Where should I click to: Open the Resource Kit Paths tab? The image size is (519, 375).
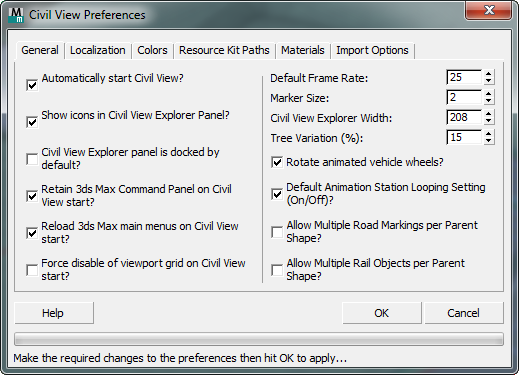click(x=224, y=50)
